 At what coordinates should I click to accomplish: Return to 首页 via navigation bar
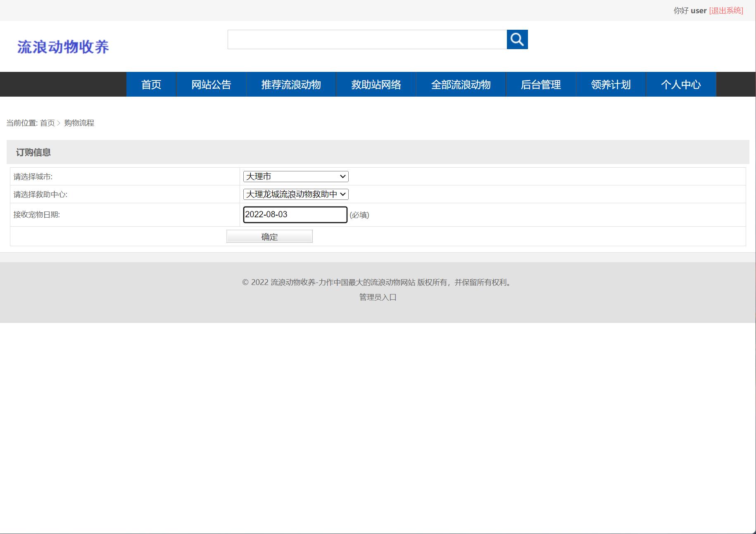(151, 84)
